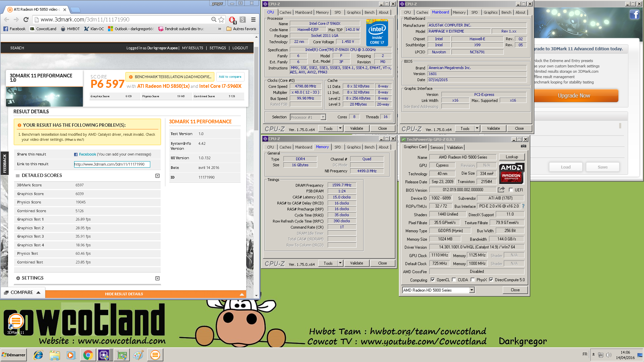Viewport: 644px width, 362px height.
Task: Show more bookmarks with chevron
Action: coord(220,29)
